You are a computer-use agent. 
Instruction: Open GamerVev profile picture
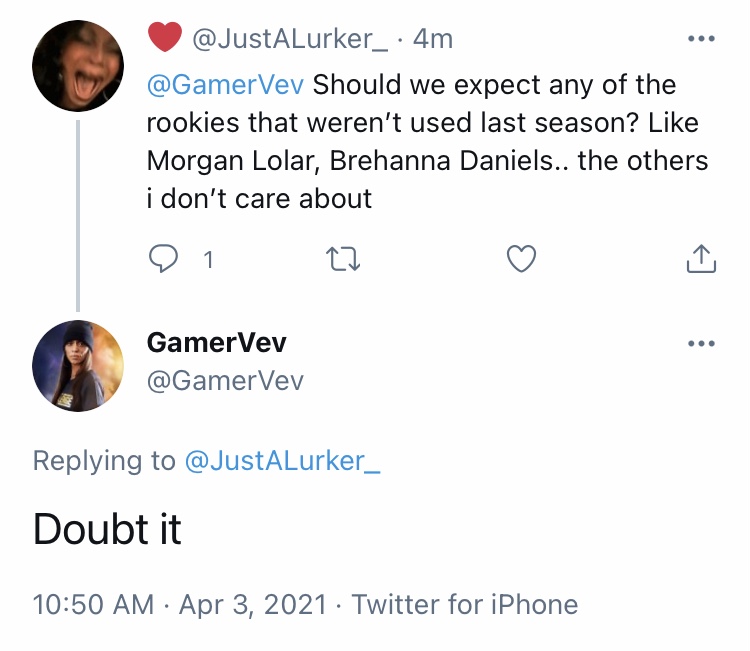pyautogui.click(x=78, y=366)
